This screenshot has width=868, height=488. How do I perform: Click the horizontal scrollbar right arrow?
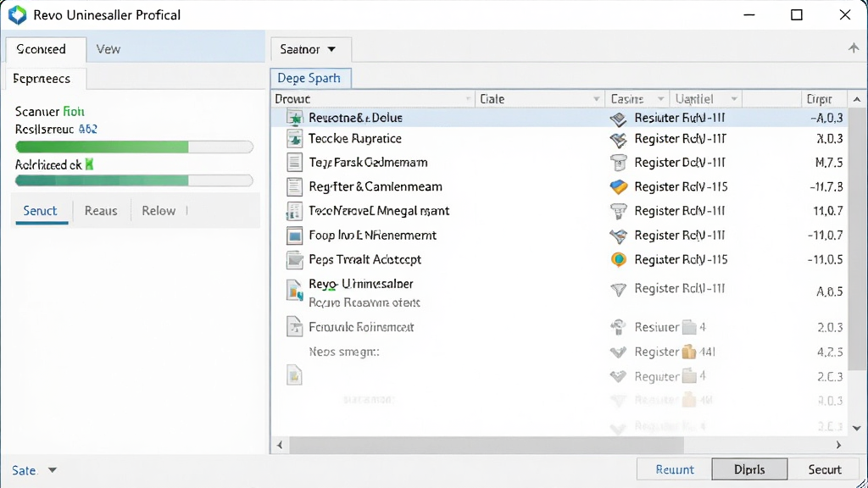838,445
